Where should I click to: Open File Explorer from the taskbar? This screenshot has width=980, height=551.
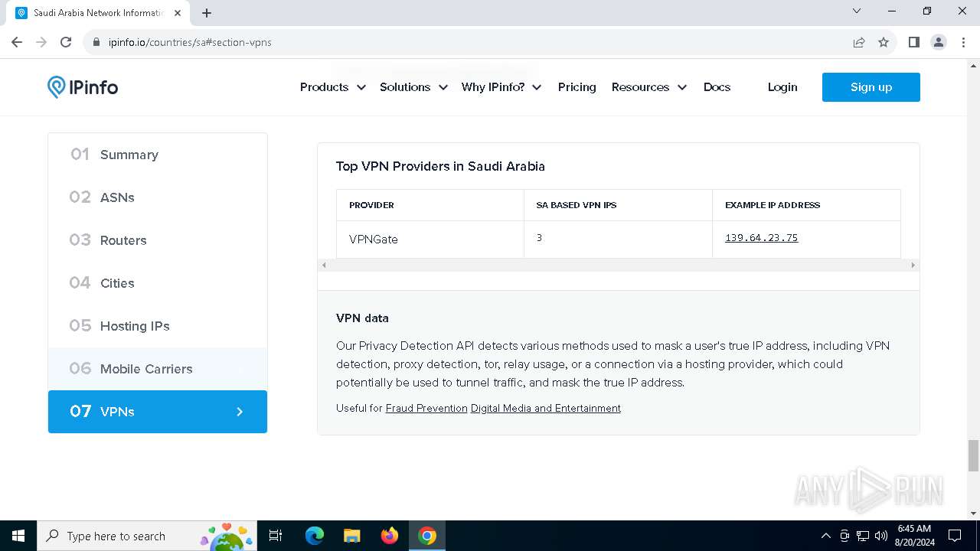point(351,536)
